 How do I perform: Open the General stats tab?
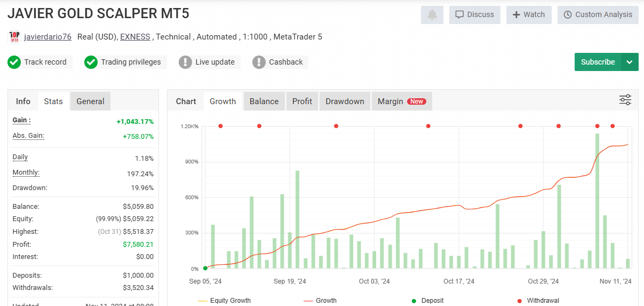[90, 101]
